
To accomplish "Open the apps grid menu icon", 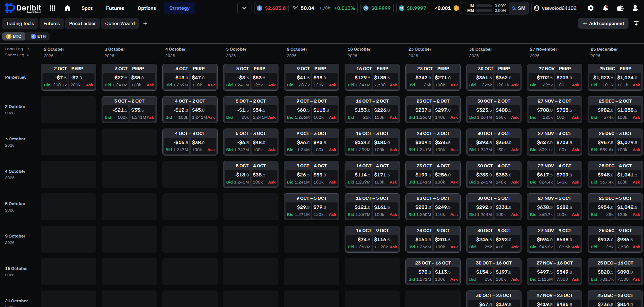I will (x=53, y=8).
